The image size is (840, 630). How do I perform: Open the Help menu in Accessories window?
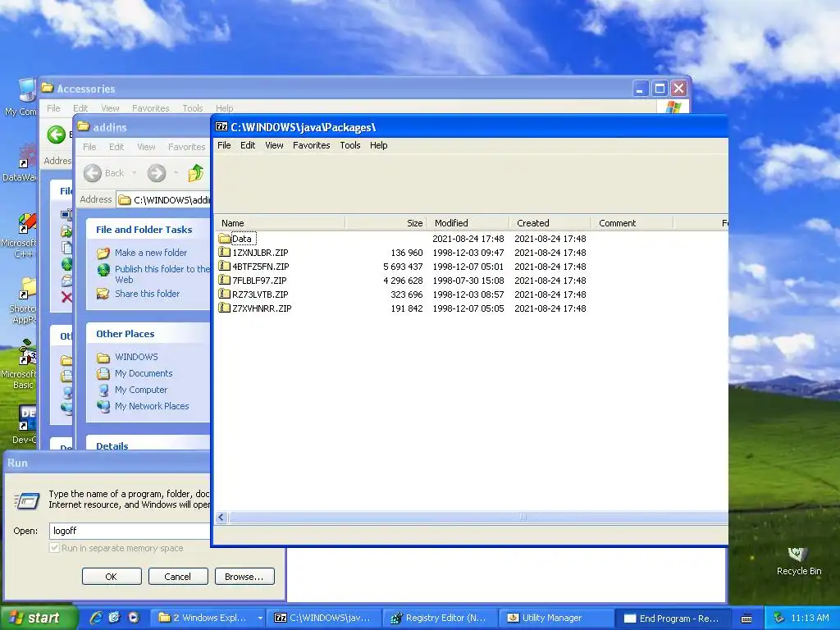pyautogui.click(x=225, y=108)
